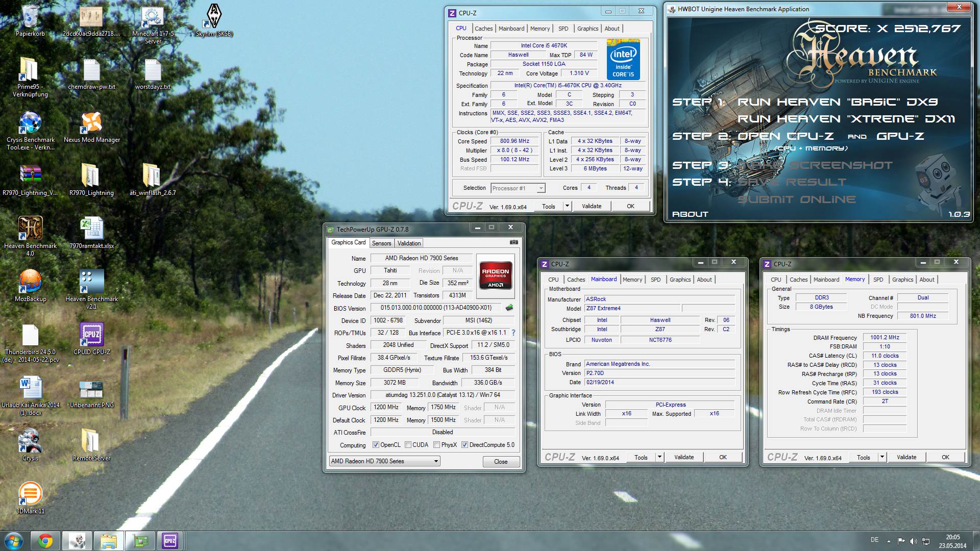Open Graphics tab in CPU-Z Mainboard window

[680, 280]
